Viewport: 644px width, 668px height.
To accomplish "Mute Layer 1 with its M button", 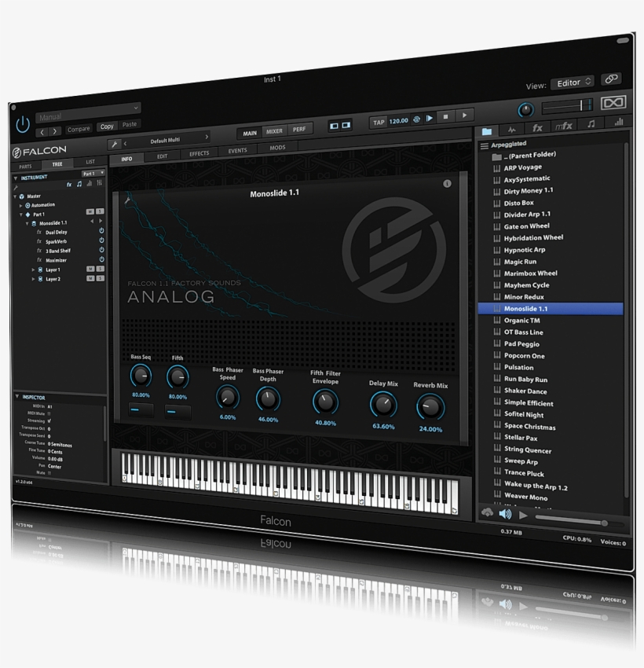I will (x=90, y=270).
